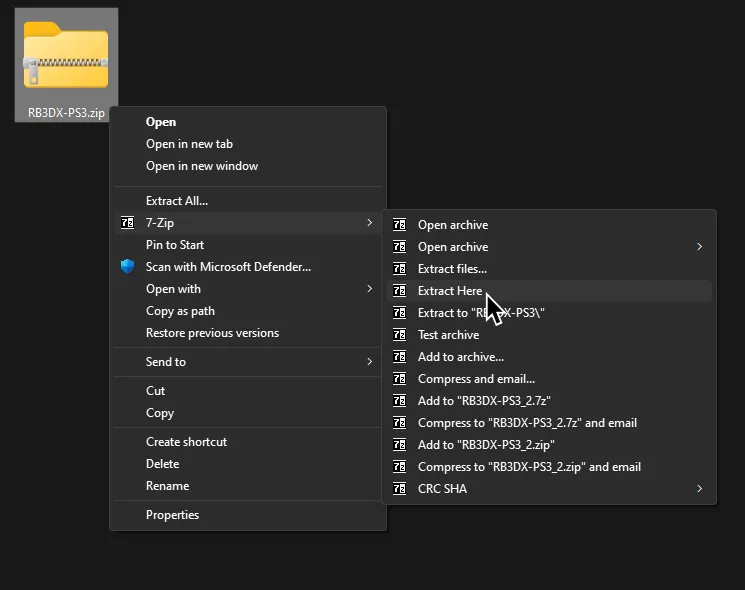Click 7z icon beside Compress to "RB3DX-PS3_2.7z" and email

pos(400,422)
